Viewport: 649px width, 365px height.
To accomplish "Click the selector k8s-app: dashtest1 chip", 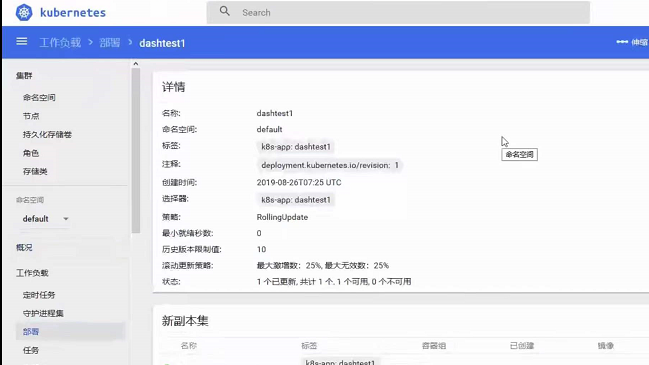I will pos(296,200).
